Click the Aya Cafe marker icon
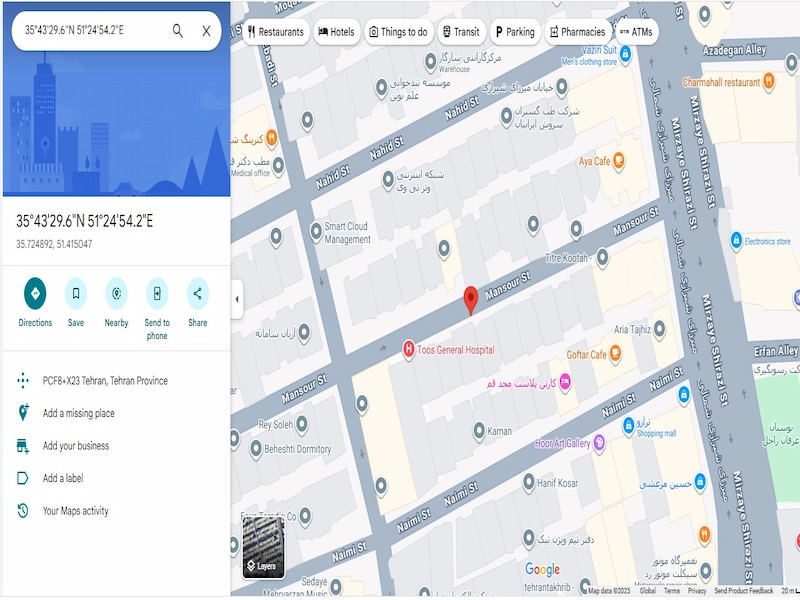This screenshot has height=600, width=800. 618,161
